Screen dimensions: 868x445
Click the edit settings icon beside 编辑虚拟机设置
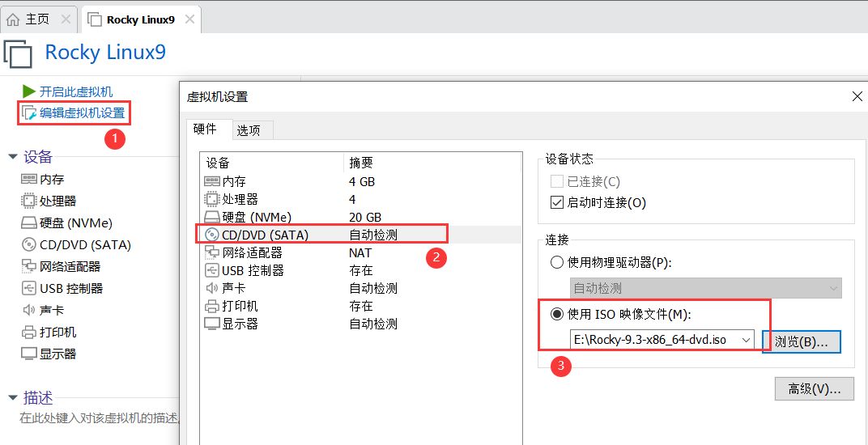pos(29,114)
